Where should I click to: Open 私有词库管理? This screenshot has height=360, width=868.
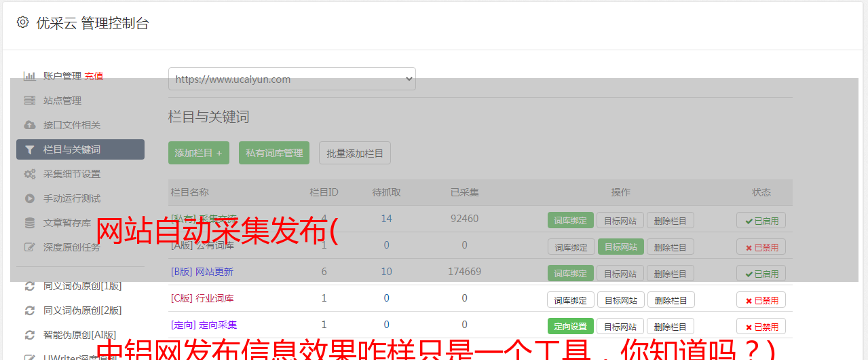[x=274, y=153]
